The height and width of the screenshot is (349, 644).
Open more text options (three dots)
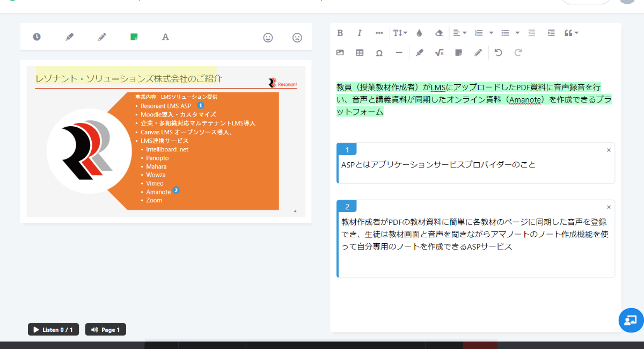pos(379,33)
